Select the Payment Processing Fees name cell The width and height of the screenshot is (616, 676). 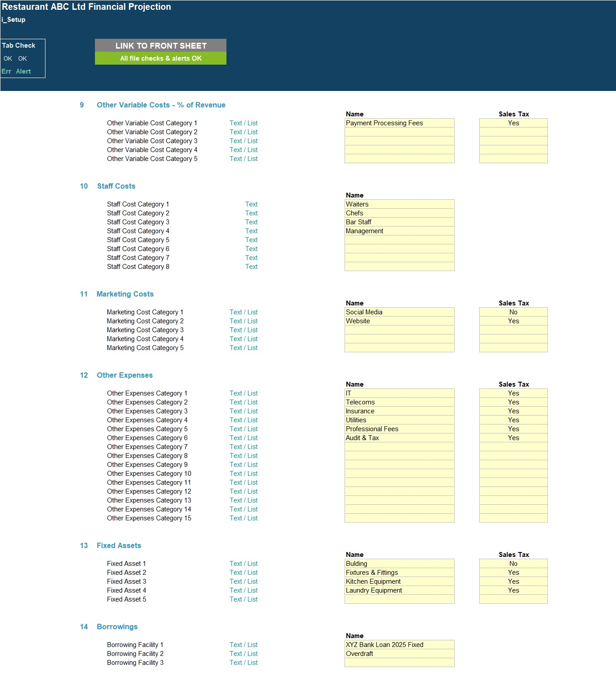coord(399,123)
